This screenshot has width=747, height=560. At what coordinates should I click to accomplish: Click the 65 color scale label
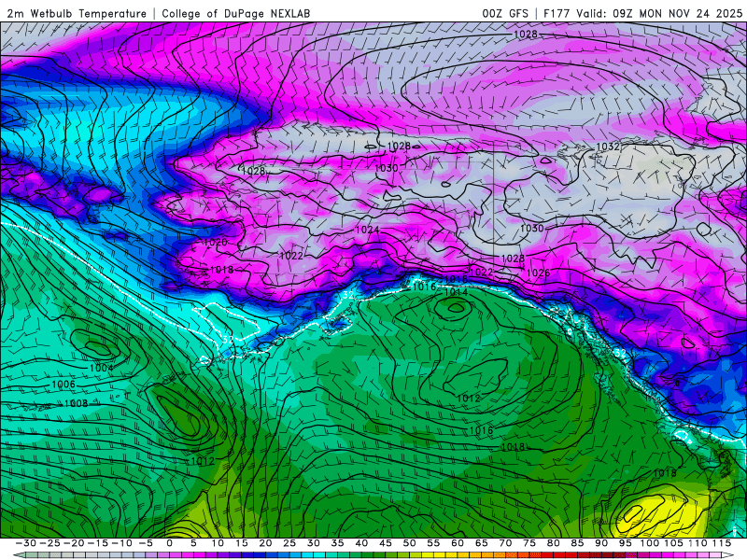coord(481,543)
